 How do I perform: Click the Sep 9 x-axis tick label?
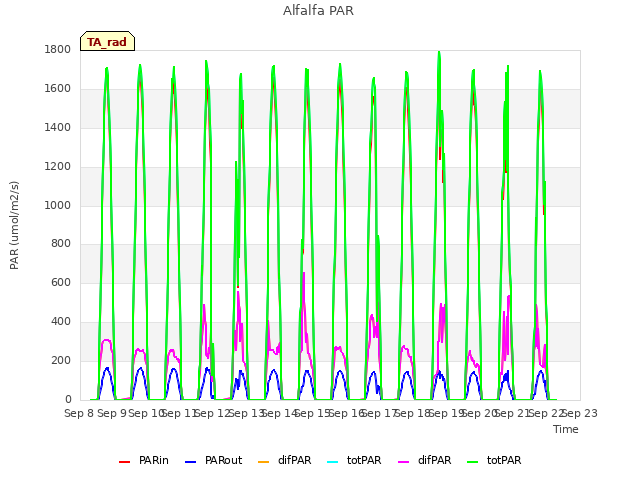pos(112,413)
